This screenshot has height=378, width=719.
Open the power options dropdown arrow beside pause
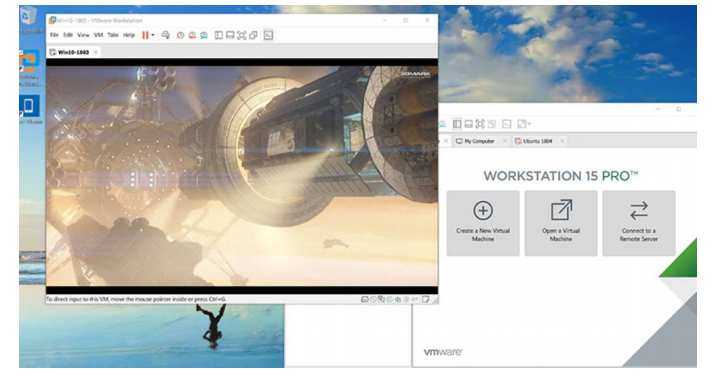[x=153, y=35]
